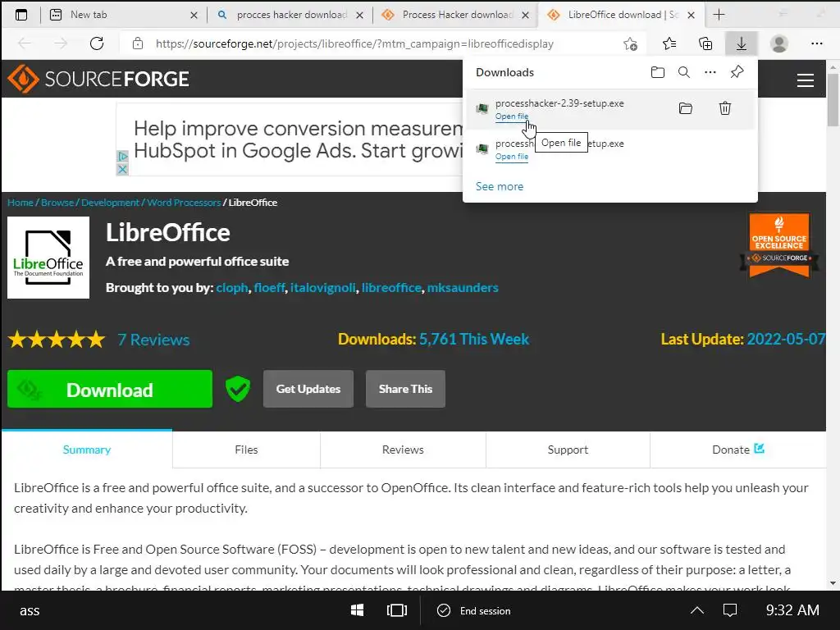Open libreoffice author profile link

[x=391, y=288]
